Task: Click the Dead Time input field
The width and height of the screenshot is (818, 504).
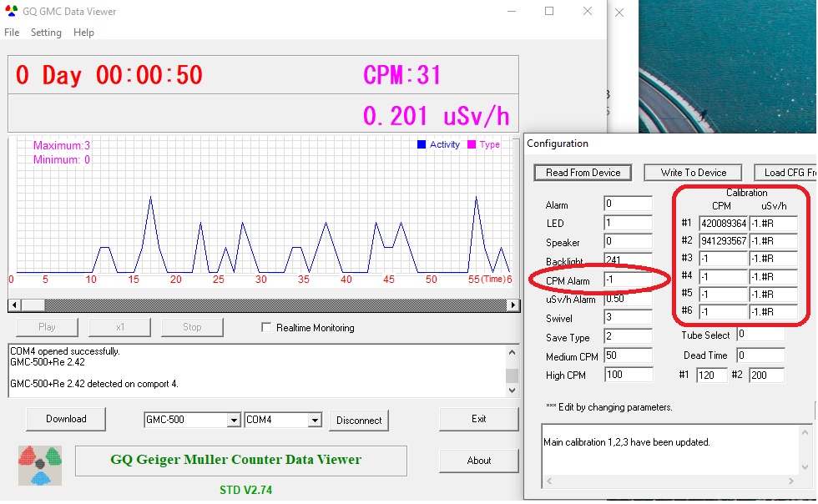Action: click(760, 355)
